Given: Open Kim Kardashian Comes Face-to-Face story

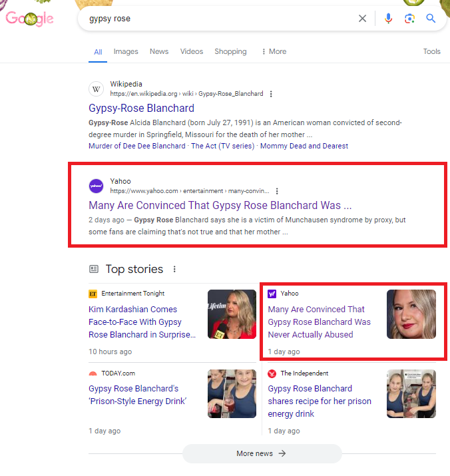Looking at the screenshot, I should (x=142, y=322).
